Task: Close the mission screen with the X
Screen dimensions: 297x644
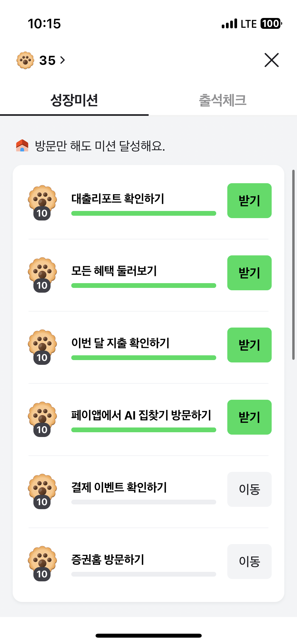Action: click(271, 60)
